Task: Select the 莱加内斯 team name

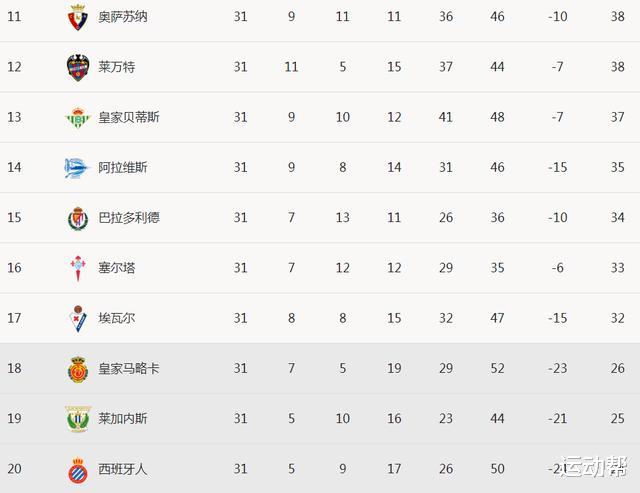Action: pos(123,418)
